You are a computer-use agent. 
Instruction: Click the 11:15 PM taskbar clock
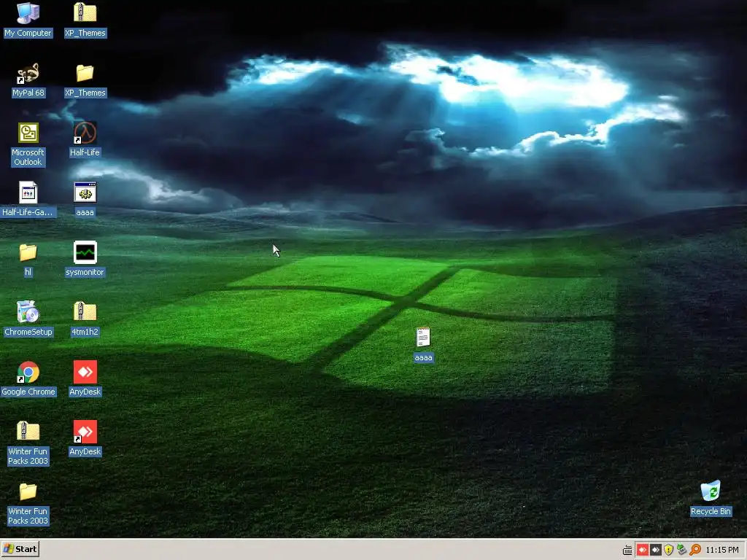click(721, 550)
